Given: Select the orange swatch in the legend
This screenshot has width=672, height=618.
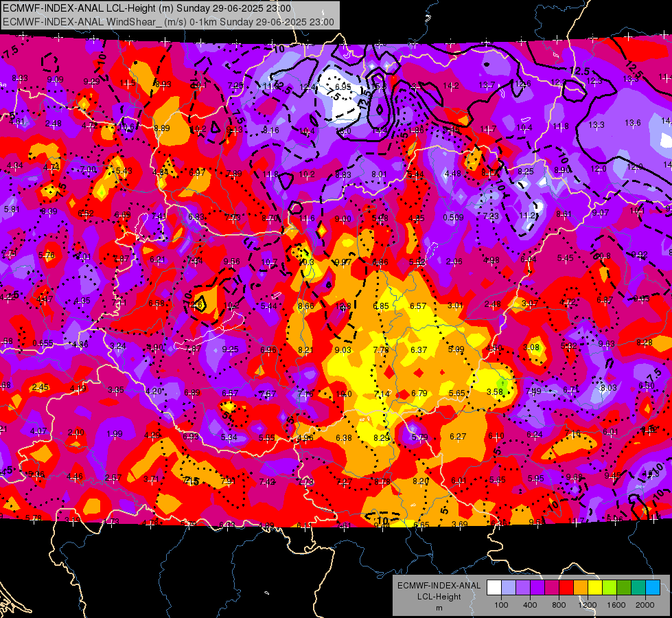Looking at the screenshot, I should click(581, 588).
